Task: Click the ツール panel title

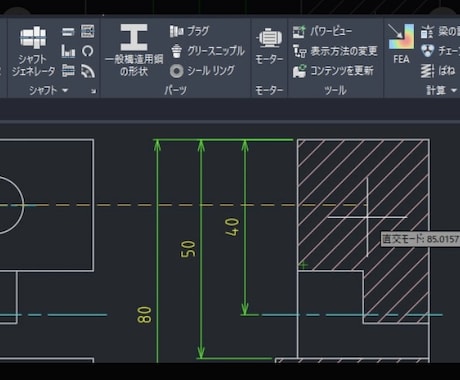Action: pyautogui.click(x=335, y=90)
